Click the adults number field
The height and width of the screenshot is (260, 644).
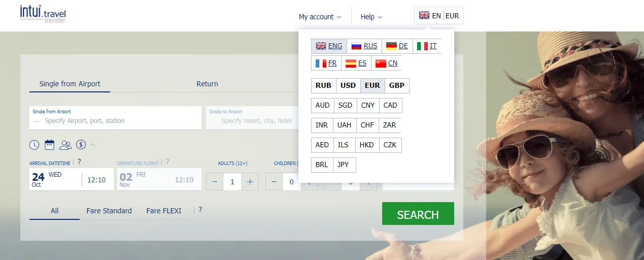tap(232, 181)
